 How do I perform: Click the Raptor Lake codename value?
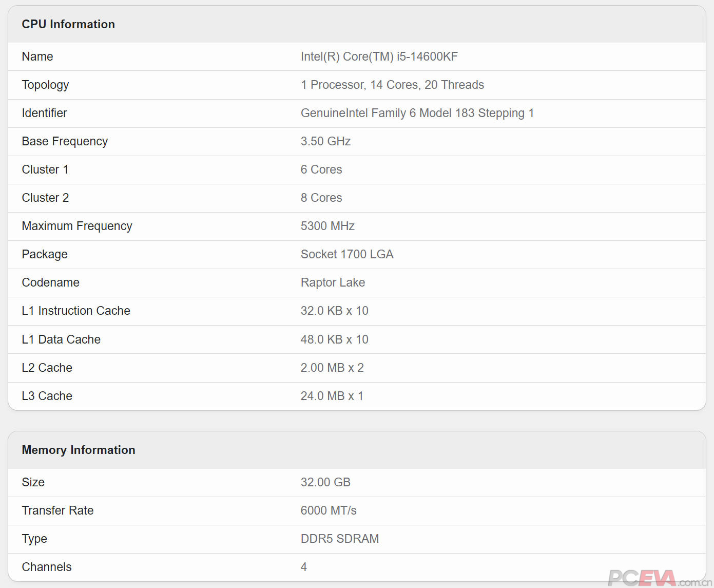click(x=333, y=282)
